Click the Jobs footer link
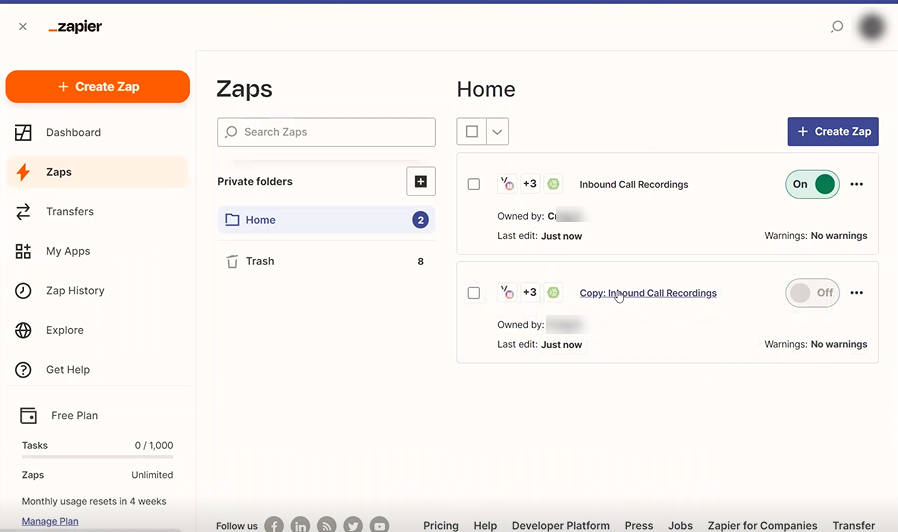 pos(680,525)
